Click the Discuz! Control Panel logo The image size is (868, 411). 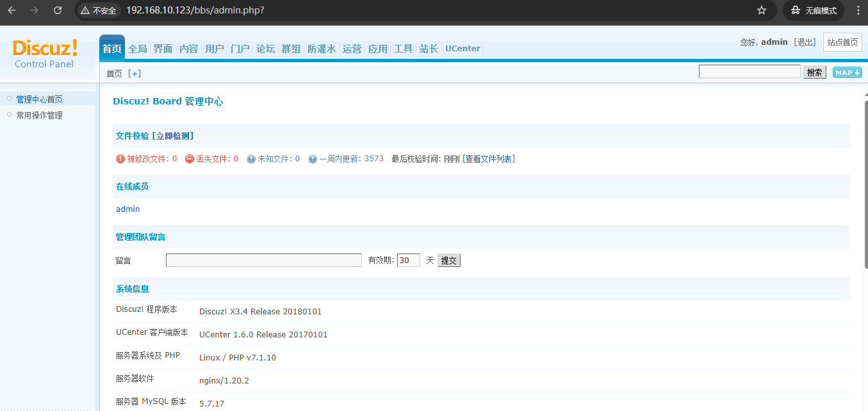(45, 54)
